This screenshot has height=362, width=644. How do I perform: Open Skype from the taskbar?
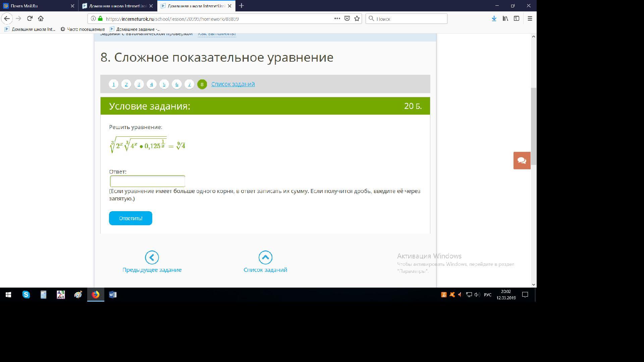coord(26,295)
